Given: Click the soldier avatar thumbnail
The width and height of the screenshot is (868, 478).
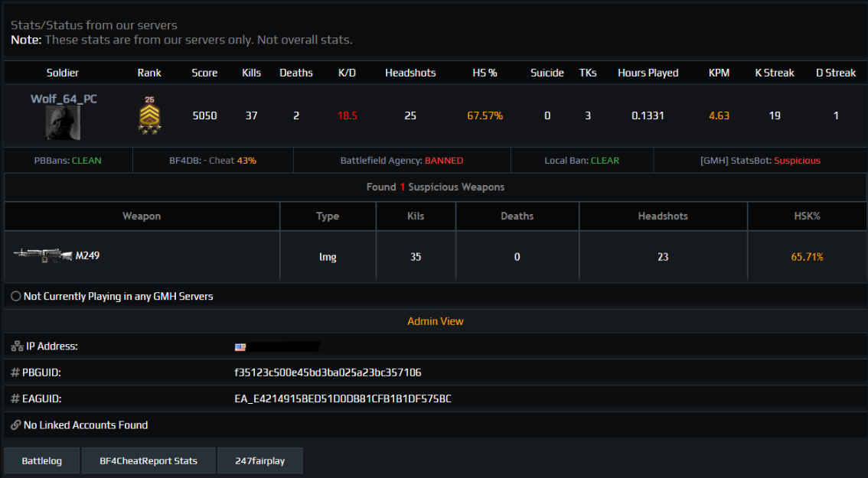Looking at the screenshot, I should tap(64, 122).
